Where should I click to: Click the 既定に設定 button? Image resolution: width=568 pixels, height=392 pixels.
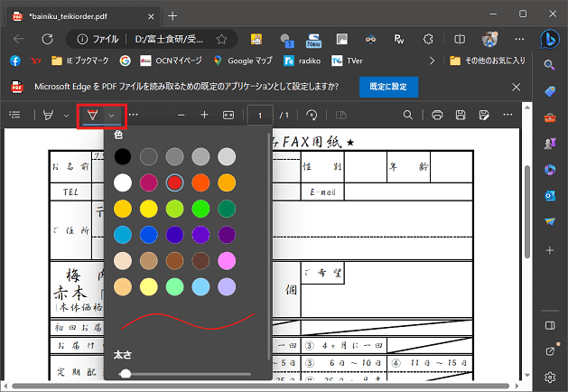pos(388,87)
